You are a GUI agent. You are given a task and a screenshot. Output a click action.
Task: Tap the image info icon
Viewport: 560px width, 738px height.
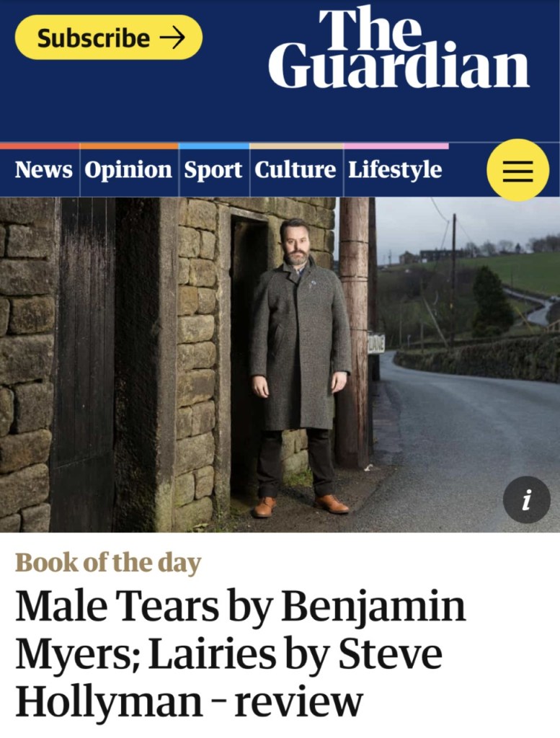point(527,499)
